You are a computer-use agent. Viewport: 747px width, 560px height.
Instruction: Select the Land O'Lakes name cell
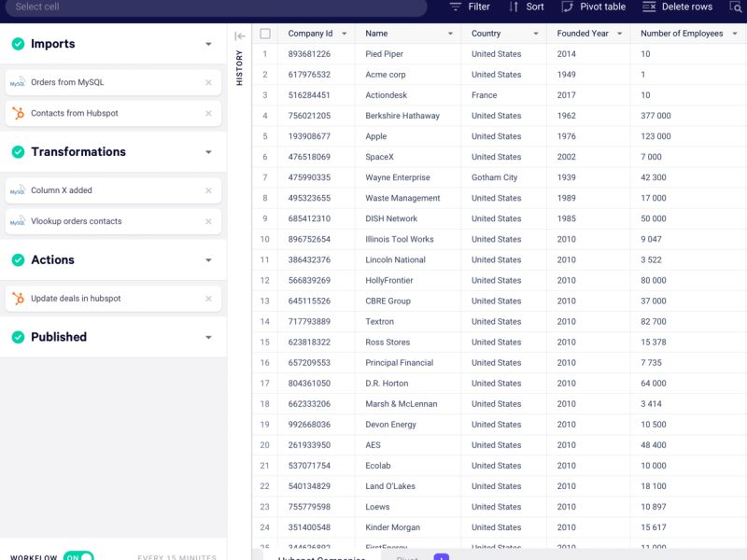(408, 485)
